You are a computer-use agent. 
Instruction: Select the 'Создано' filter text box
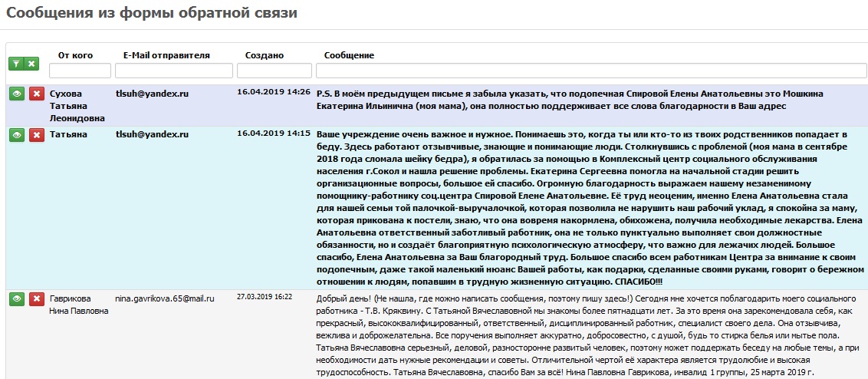(x=274, y=71)
